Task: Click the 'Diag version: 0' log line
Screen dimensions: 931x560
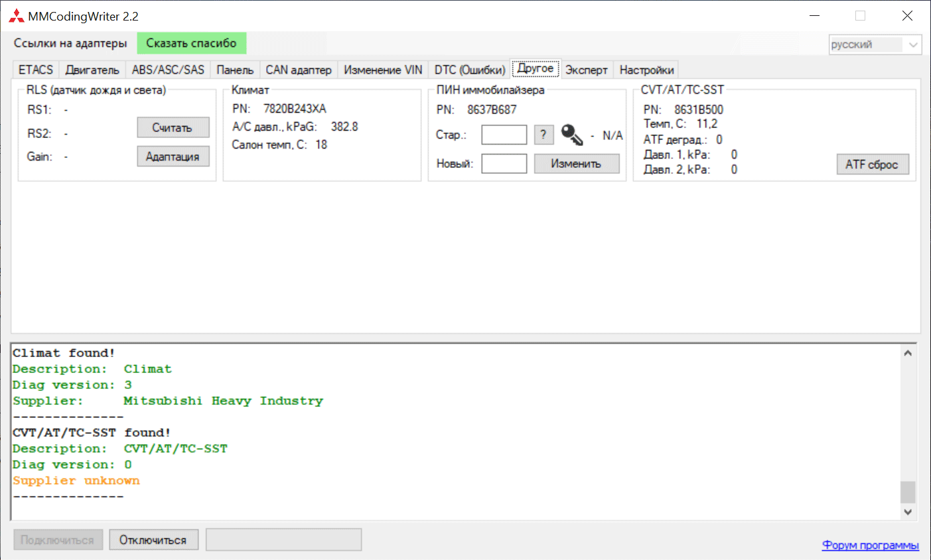Action: (x=72, y=464)
